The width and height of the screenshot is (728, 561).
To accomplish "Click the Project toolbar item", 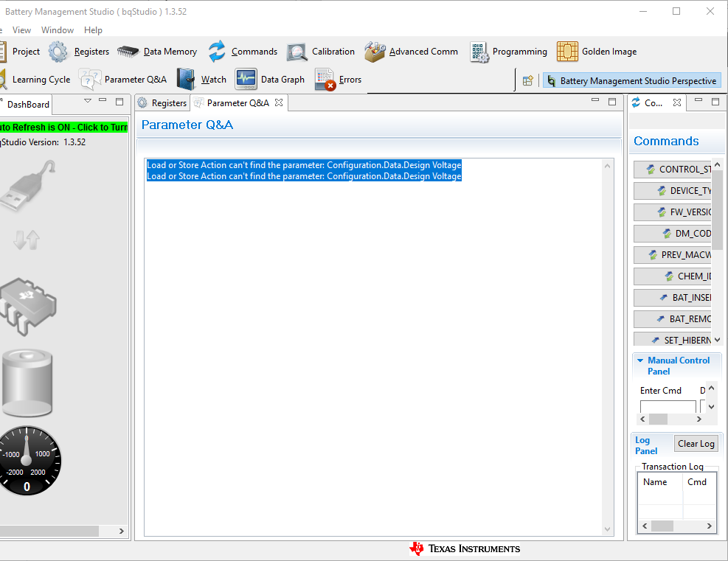I will click(x=20, y=52).
